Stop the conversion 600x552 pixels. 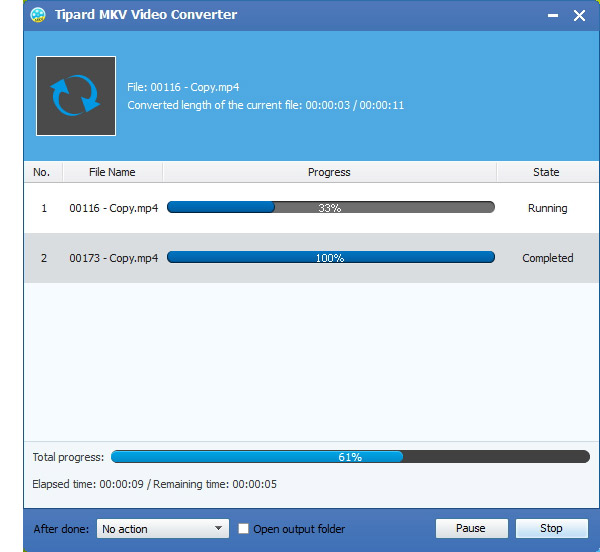pyautogui.click(x=551, y=528)
